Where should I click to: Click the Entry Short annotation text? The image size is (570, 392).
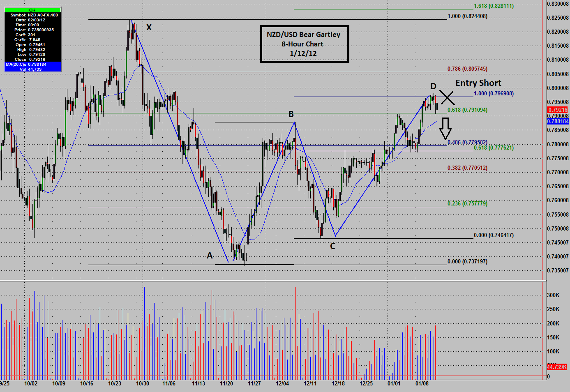coord(478,83)
